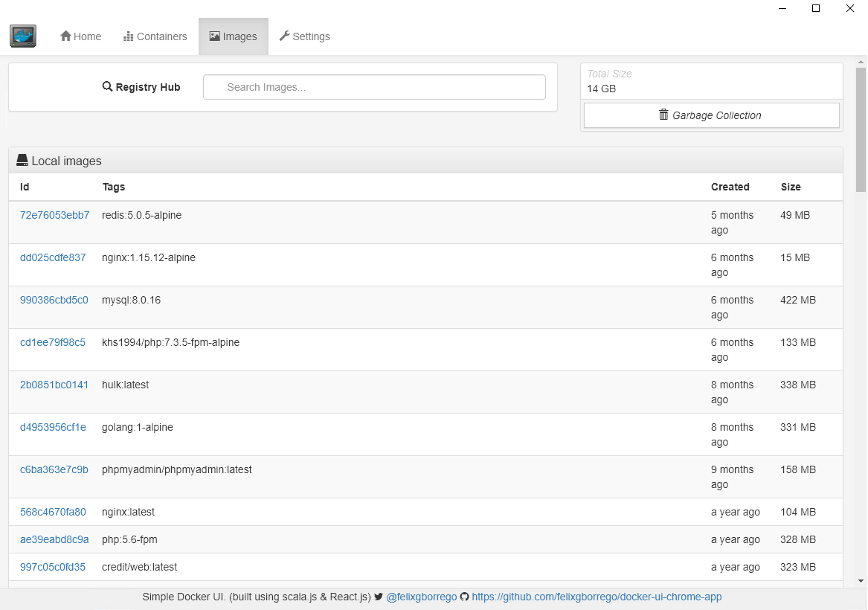Open image 2b0851bc0141
868x610 pixels.
54,385
